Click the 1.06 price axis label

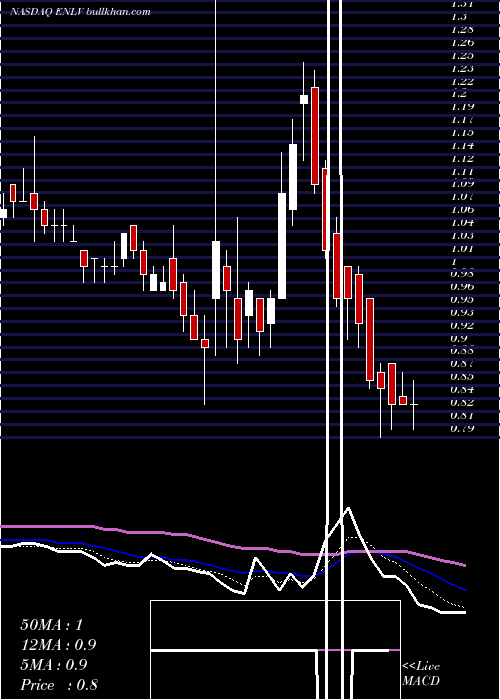462,210
